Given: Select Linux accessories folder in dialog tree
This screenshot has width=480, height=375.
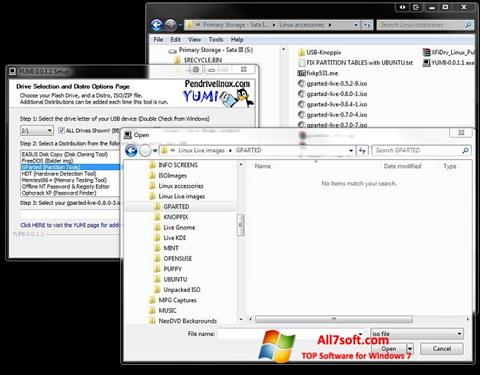Looking at the screenshot, I should [x=176, y=186].
